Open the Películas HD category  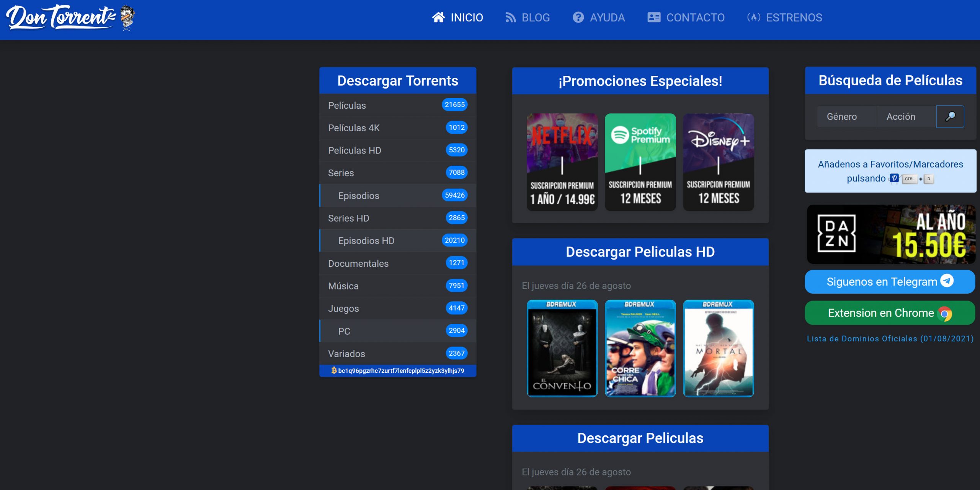click(398, 150)
